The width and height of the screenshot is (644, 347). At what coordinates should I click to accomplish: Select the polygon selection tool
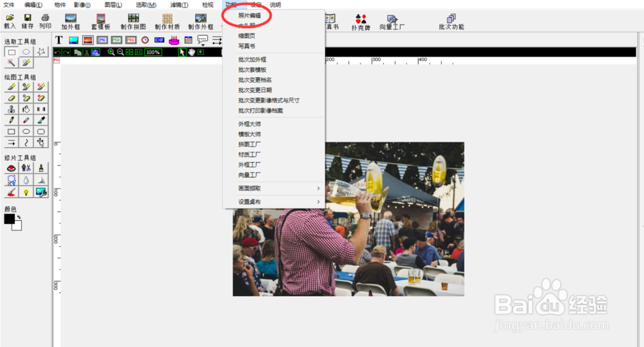(41, 52)
